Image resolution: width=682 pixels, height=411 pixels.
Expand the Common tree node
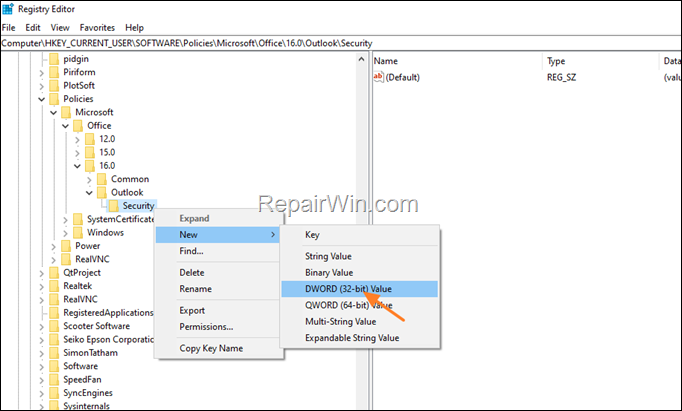click(x=89, y=180)
